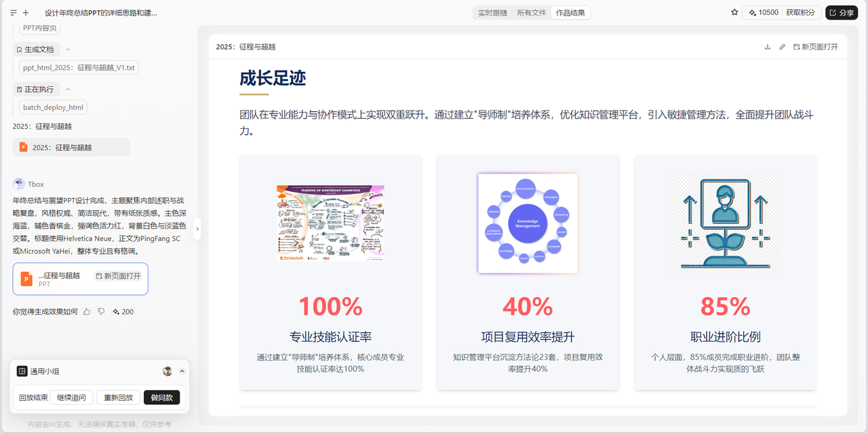This screenshot has height=434, width=868.
Task: Click the user avatar in 通用小组 bar
Action: [x=167, y=371]
